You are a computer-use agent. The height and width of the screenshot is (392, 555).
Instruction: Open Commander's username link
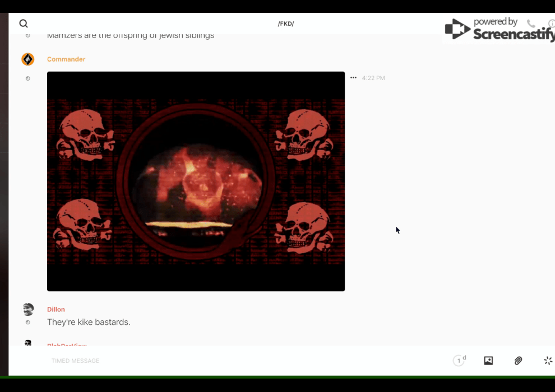click(x=66, y=59)
